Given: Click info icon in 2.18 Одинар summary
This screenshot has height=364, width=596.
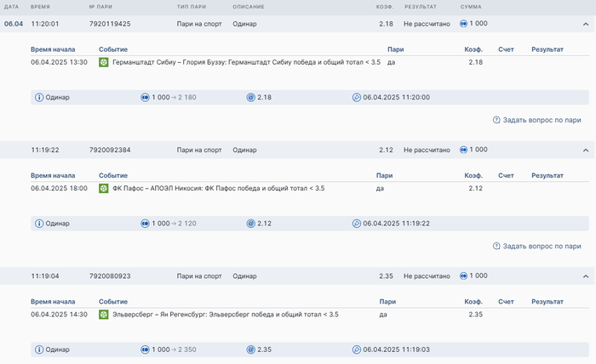Looking at the screenshot, I should 38,98.
